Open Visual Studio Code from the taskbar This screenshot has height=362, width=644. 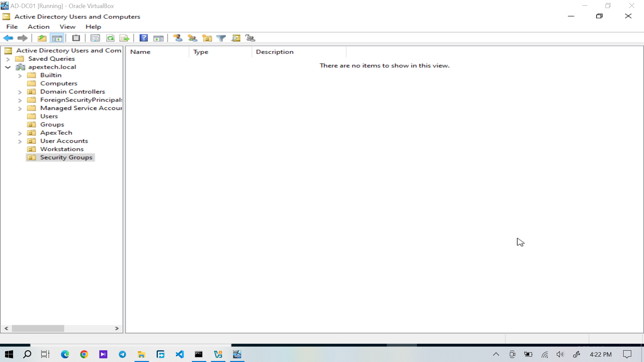click(180, 354)
